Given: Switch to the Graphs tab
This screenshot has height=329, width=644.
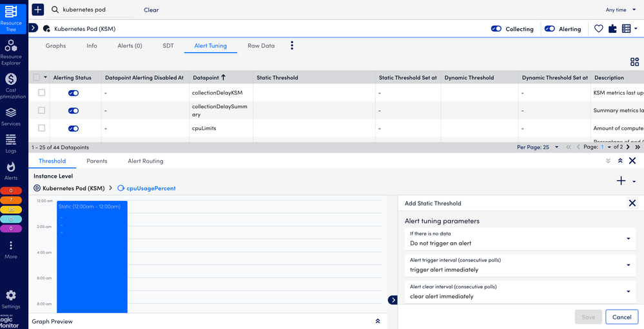Looking at the screenshot, I should click(x=55, y=46).
